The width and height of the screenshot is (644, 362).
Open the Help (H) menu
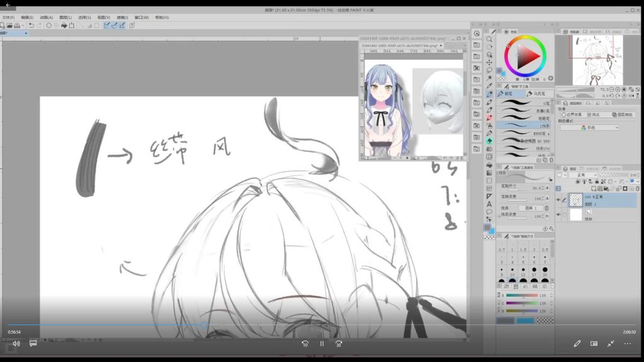tap(162, 18)
